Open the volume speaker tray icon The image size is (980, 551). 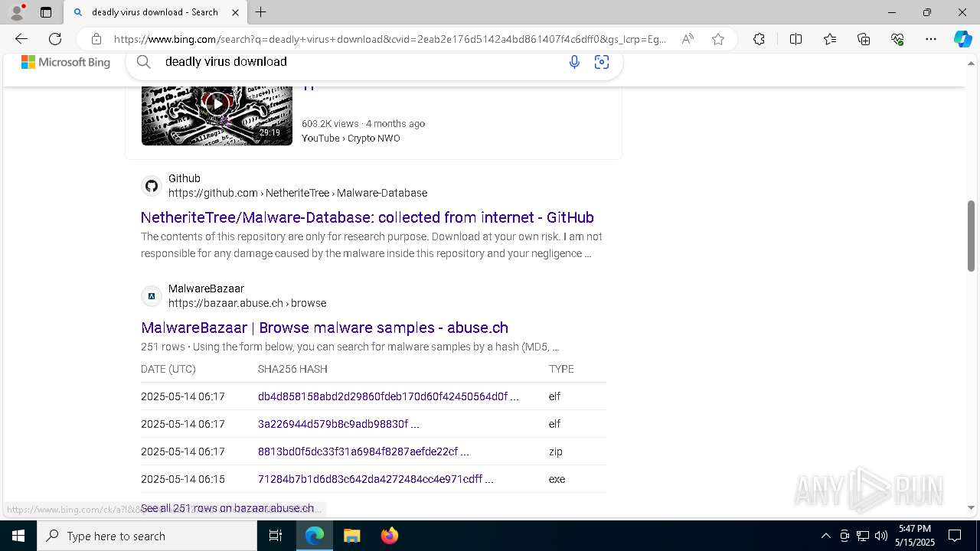click(x=881, y=536)
